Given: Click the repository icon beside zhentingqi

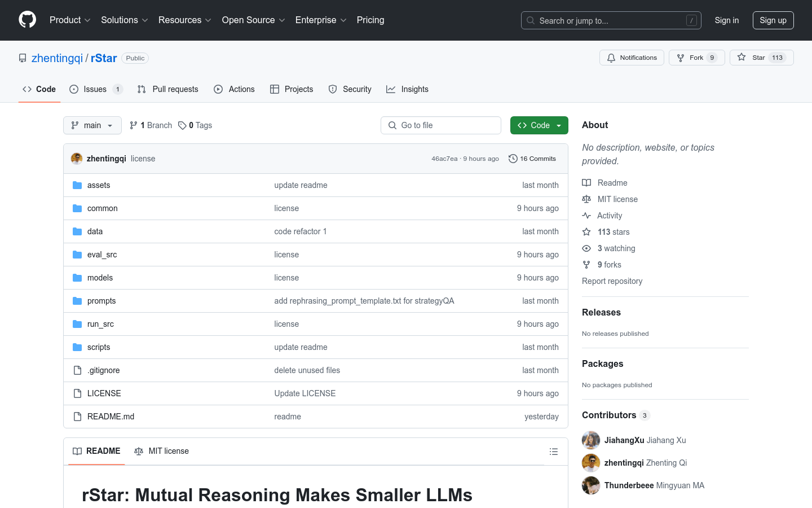Looking at the screenshot, I should click(23, 58).
